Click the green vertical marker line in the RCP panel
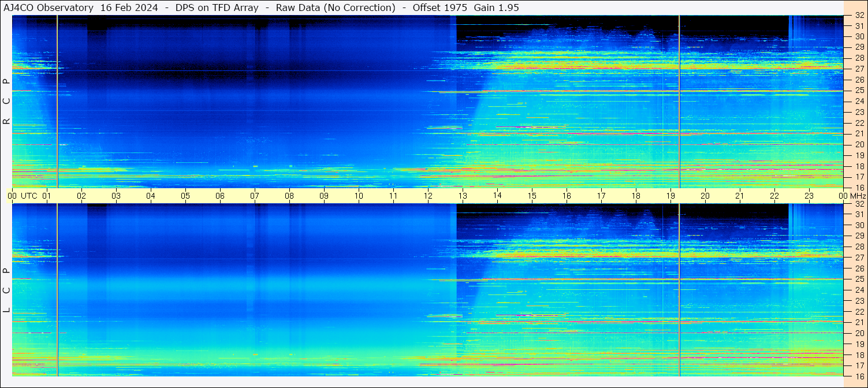 679,104
